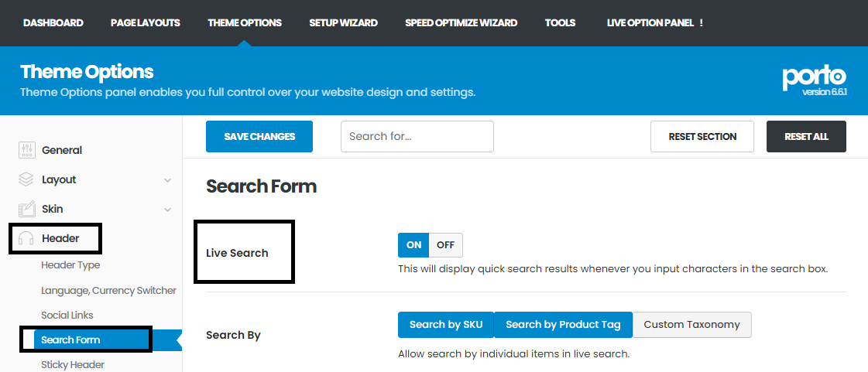Toggle Search by Product Tag option
868x372 pixels.
click(x=563, y=325)
